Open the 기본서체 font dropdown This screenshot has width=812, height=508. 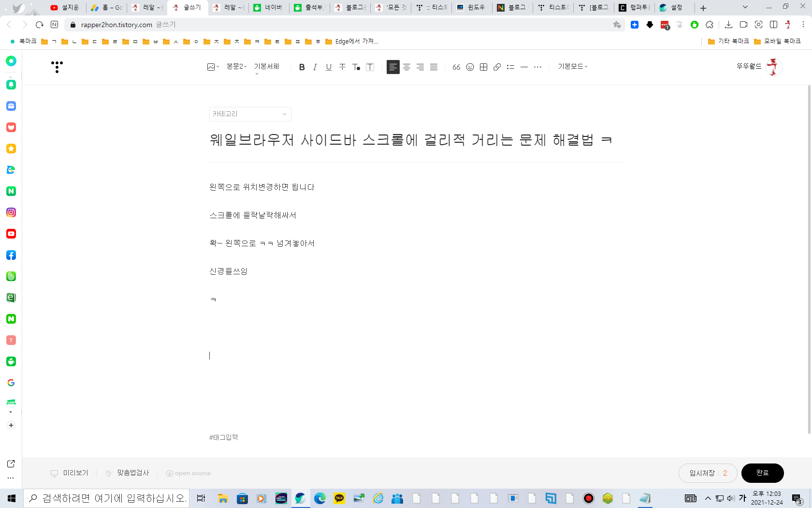[267, 67]
